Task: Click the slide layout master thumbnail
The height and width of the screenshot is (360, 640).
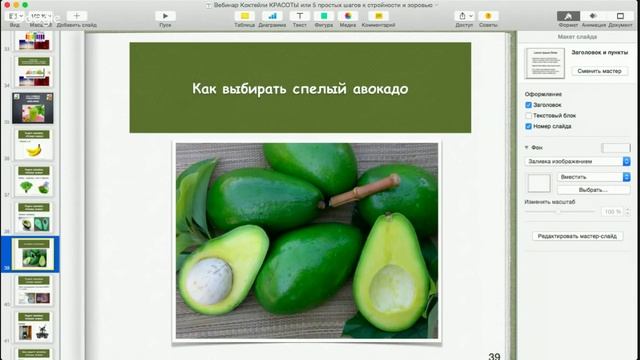Action: [x=545, y=63]
